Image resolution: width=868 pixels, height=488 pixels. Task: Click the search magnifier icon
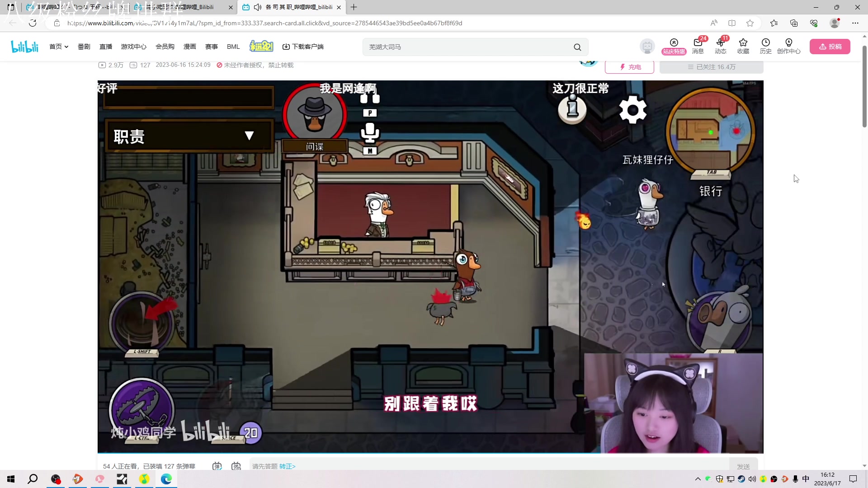tap(577, 47)
